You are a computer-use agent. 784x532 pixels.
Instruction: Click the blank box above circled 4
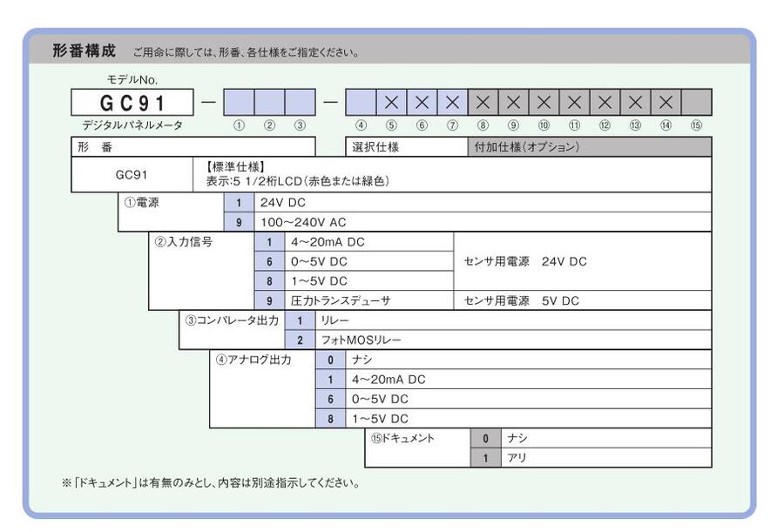[361, 103]
